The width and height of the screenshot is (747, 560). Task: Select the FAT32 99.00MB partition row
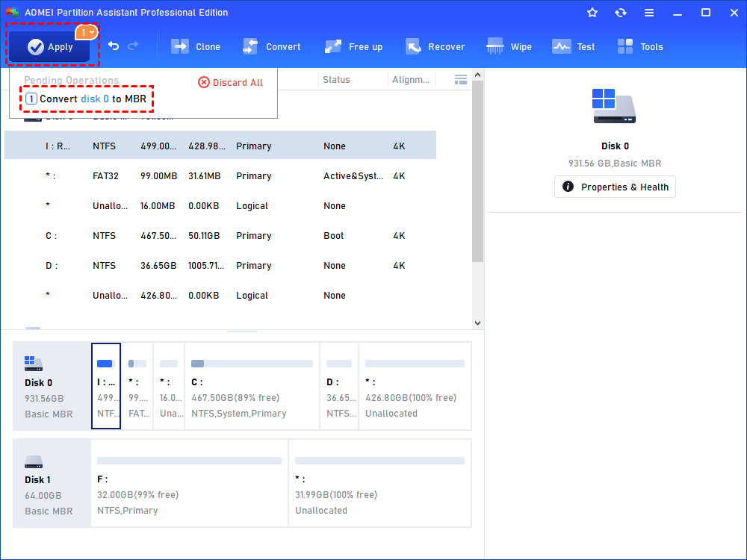(x=220, y=175)
